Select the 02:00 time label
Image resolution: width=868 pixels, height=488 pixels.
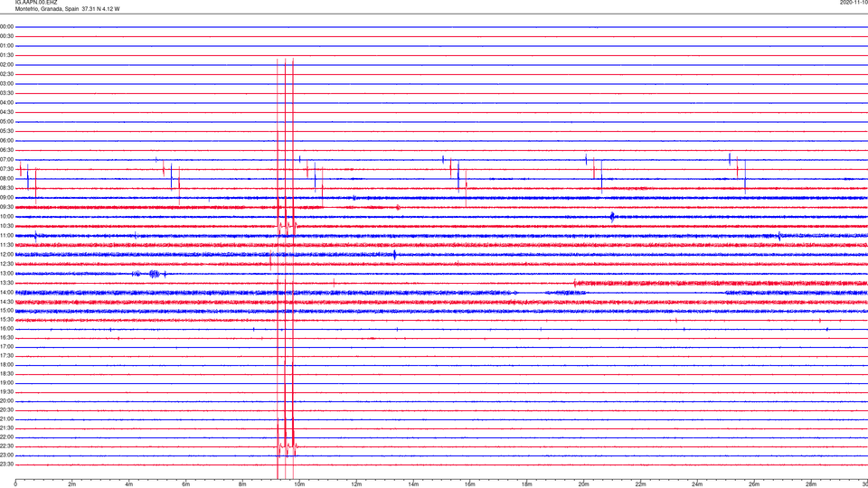point(7,65)
